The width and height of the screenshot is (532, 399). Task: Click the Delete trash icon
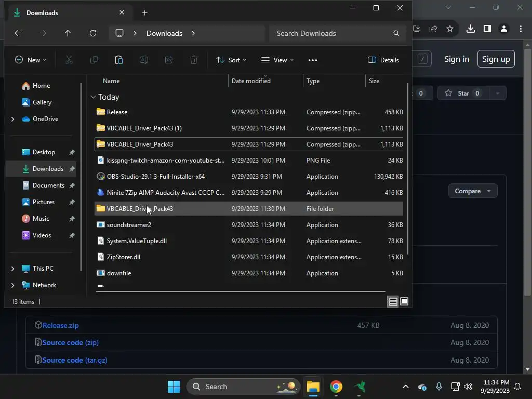(194, 60)
